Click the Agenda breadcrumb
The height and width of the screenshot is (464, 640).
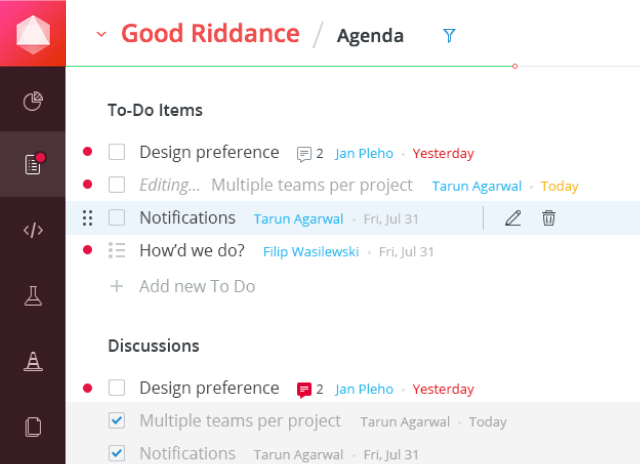(x=370, y=36)
